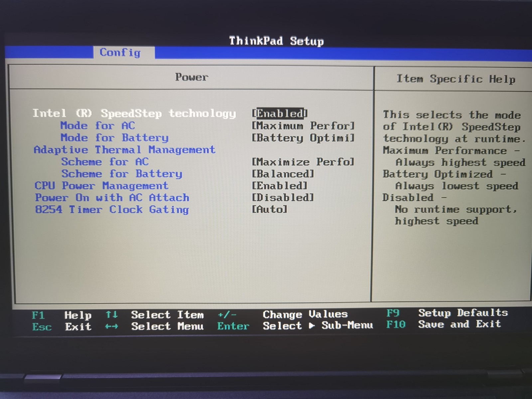Select CPU Power Management option
Image resolution: width=532 pixels, height=399 pixels.
click(102, 186)
